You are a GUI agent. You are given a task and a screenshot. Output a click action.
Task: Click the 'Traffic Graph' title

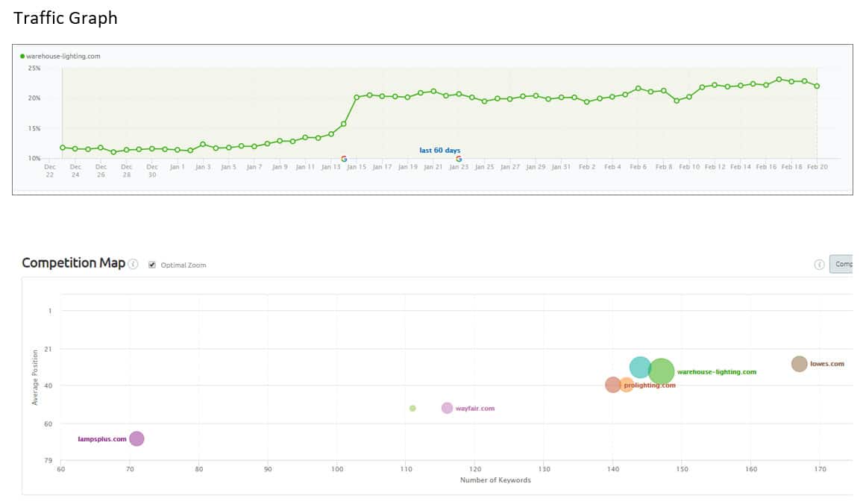click(x=65, y=18)
